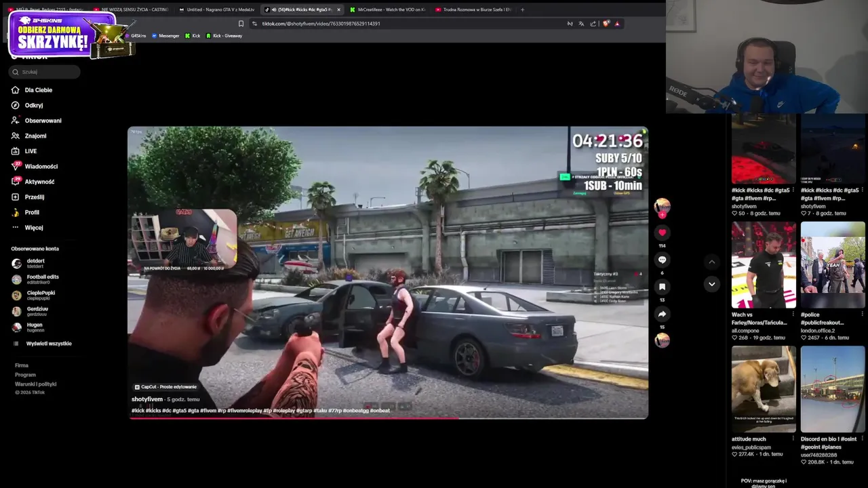The image size is (868, 488).
Task: Open the Wach vs Farley video thumbnail
Action: [x=764, y=265]
